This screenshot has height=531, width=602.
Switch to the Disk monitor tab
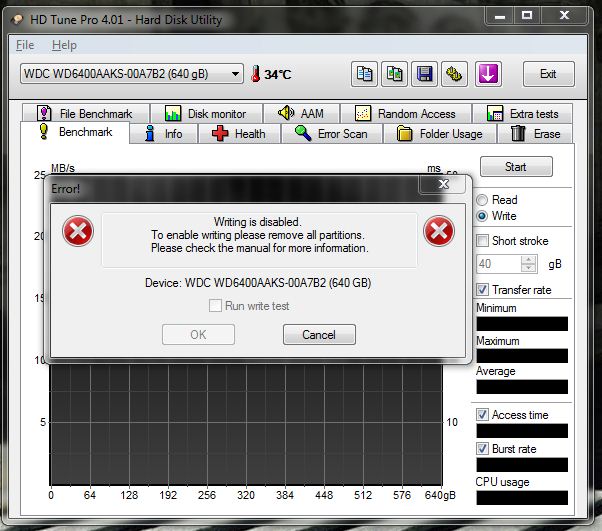tap(206, 114)
